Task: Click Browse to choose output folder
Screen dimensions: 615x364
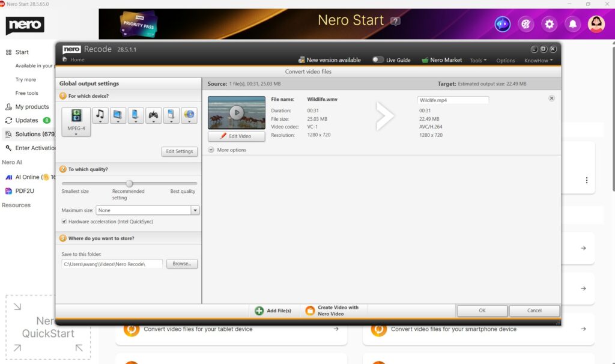Action: tap(181, 264)
